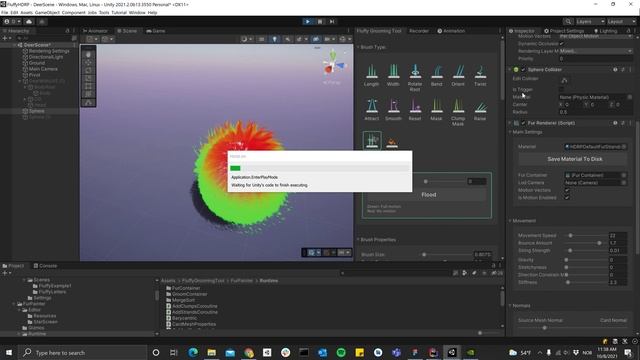
Task: Open the cloud services icon
Action: (x=29, y=22)
